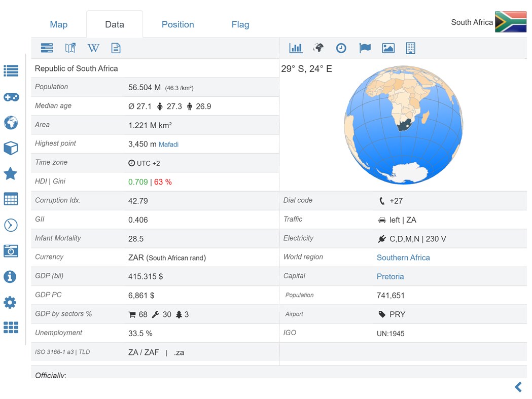Collapse the panel with the bottom-right chevron

tap(518, 386)
